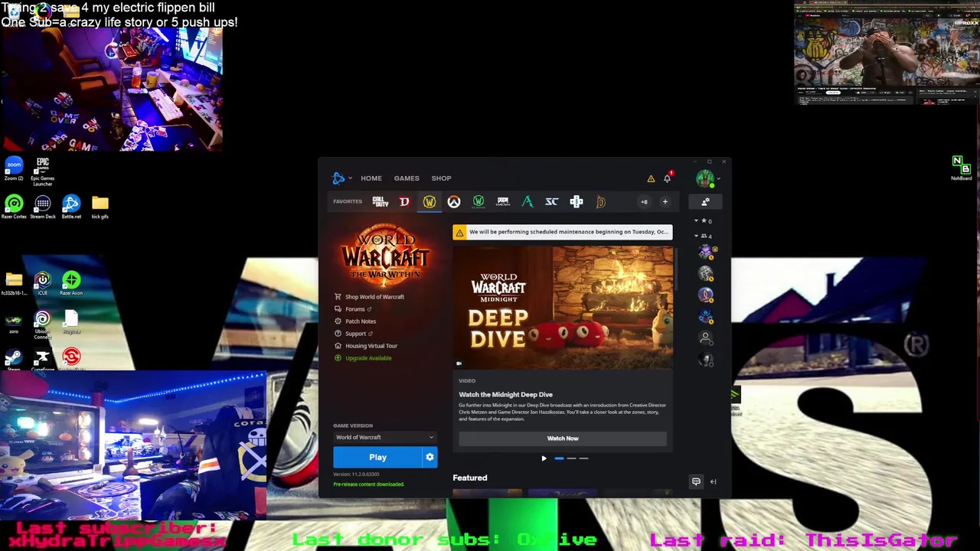
Task: Open Epic Games Launcher desktop shortcut
Action: tap(42, 171)
